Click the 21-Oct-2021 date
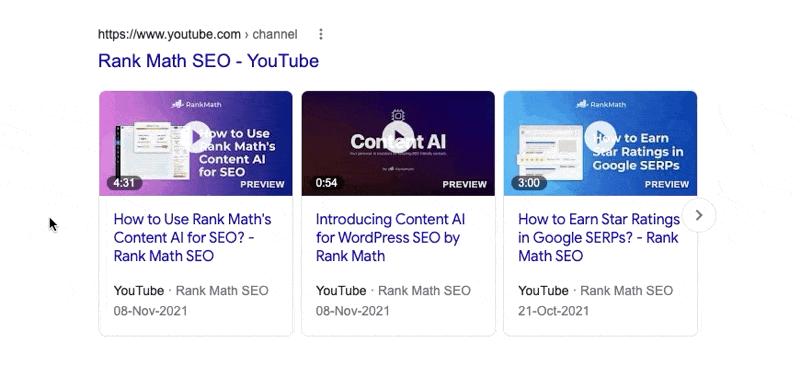The height and width of the screenshot is (375, 800). click(x=553, y=311)
